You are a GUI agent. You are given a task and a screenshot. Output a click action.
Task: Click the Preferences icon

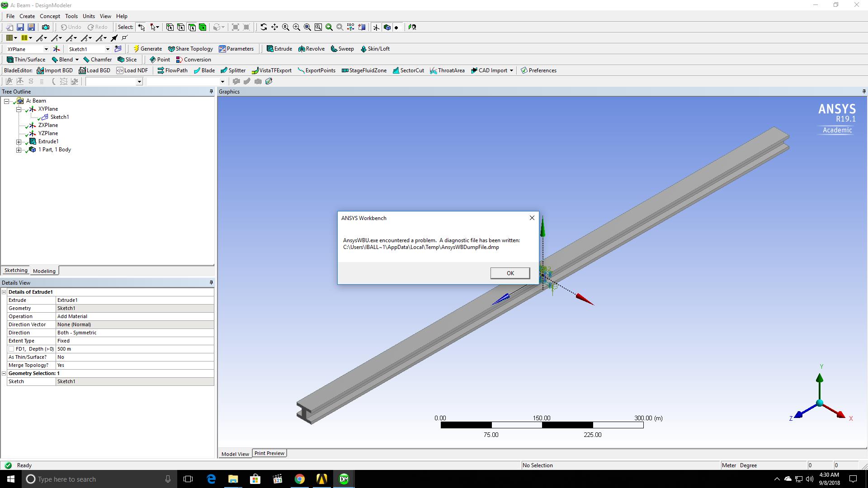tap(538, 70)
